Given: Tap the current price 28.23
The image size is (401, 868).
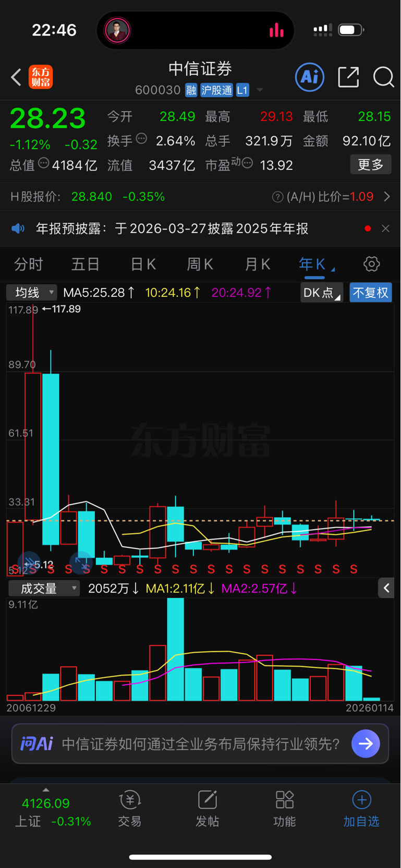Looking at the screenshot, I should pyautogui.click(x=48, y=118).
